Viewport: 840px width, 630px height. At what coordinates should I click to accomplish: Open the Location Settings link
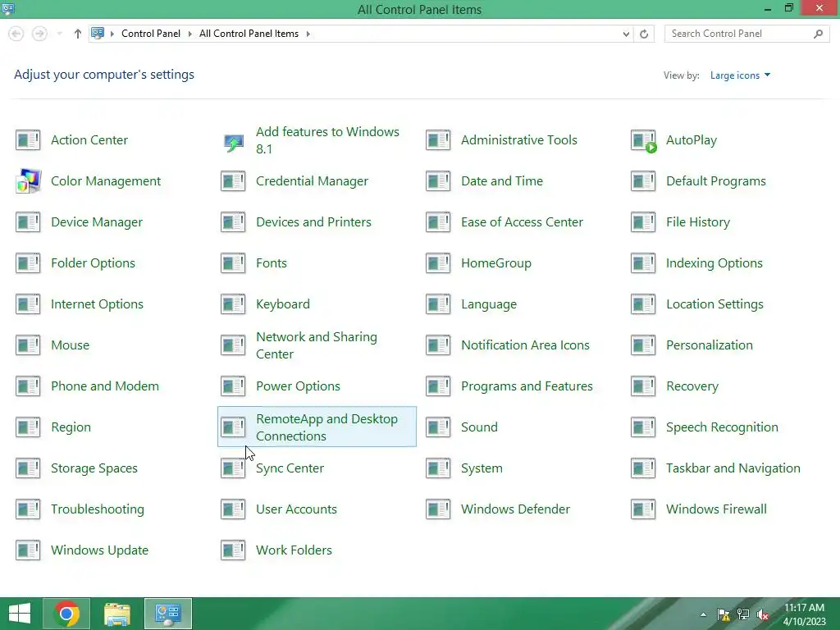point(714,304)
